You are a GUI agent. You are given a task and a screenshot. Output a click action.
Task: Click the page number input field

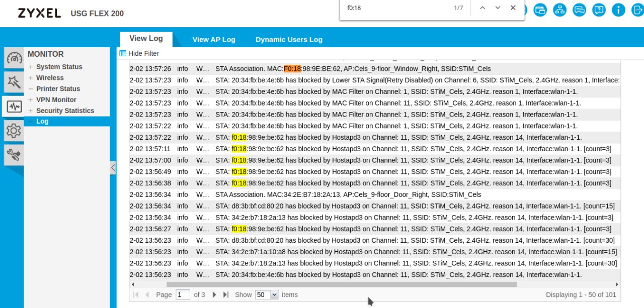(183, 295)
